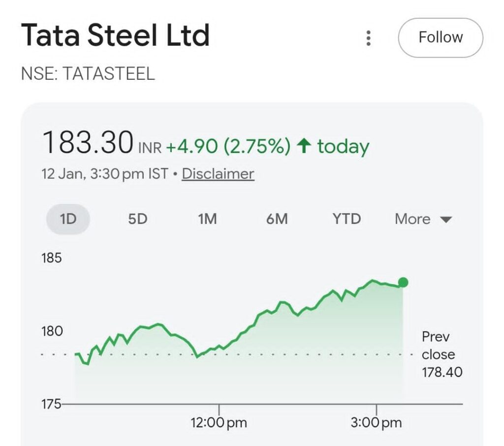
Task: Choose the 6M range tab
Action: point(277,219)
